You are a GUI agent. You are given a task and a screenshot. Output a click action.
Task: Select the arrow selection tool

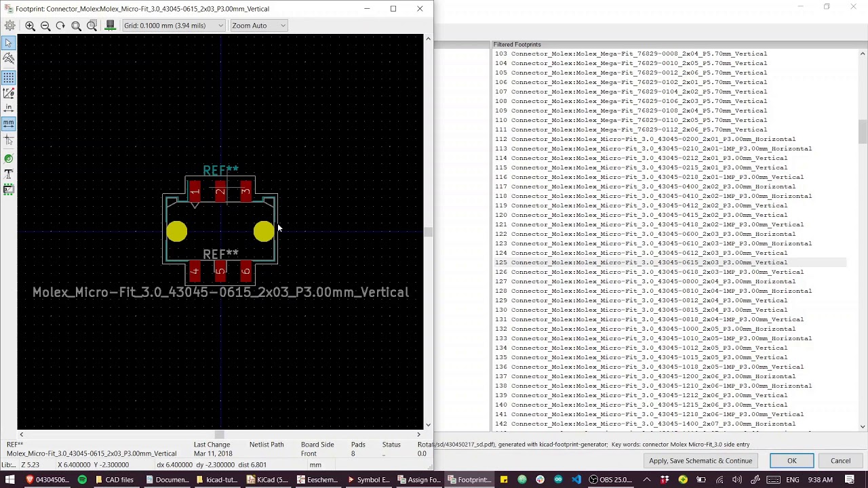pyautogui.click(x=9, y=43)
